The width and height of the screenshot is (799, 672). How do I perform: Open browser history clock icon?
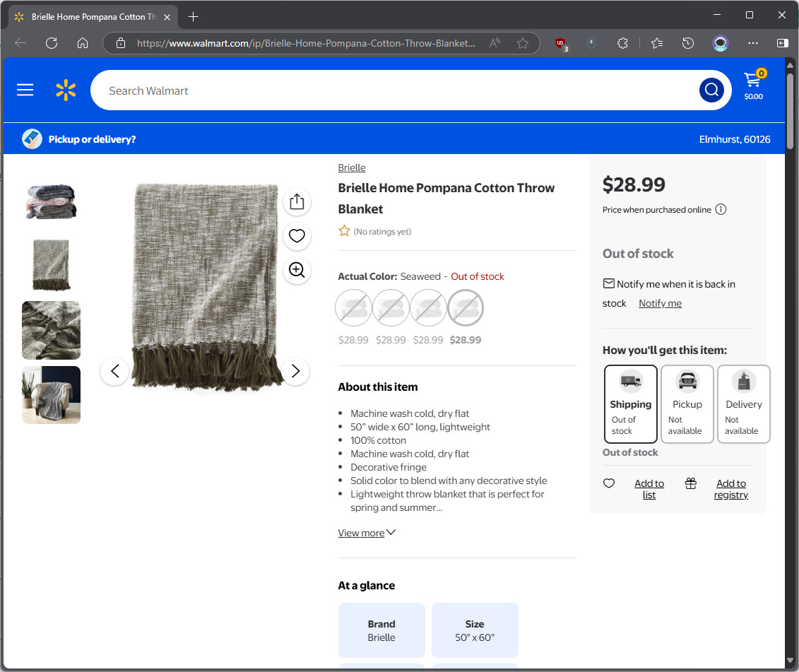point(688,43)
